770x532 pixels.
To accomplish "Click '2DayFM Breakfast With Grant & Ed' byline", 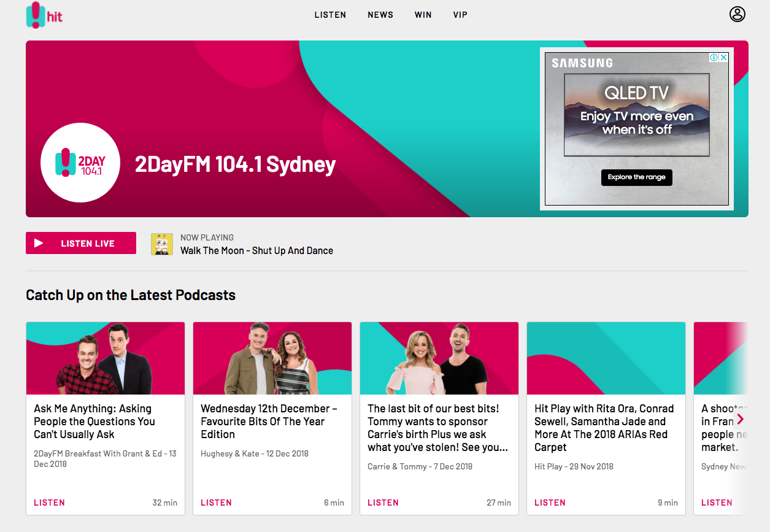I will (x=105, y=459).
